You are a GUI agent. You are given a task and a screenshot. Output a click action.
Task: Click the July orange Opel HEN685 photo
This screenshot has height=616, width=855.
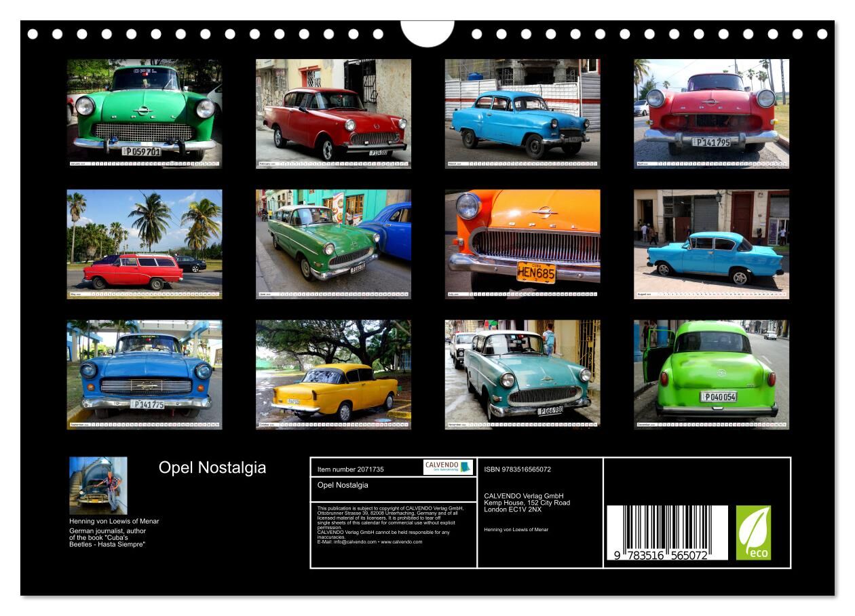522,241
